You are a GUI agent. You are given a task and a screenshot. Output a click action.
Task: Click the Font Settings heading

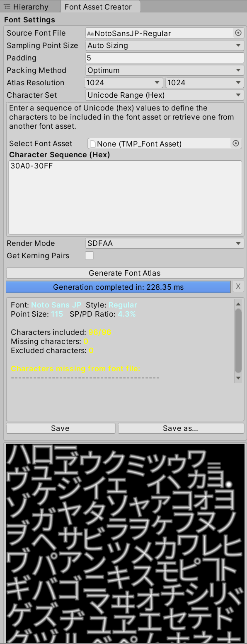tap(29, 20)
